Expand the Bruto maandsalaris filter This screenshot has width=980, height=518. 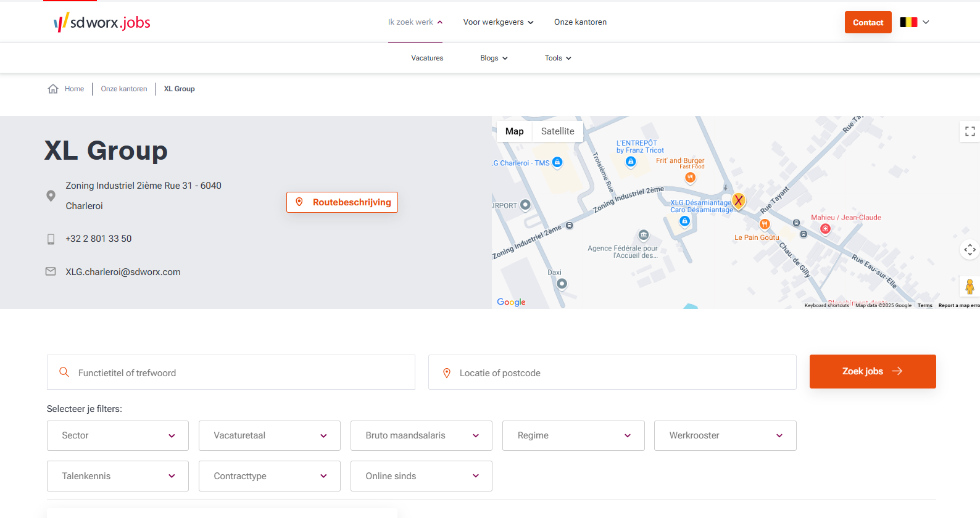[x=421, y=435]
